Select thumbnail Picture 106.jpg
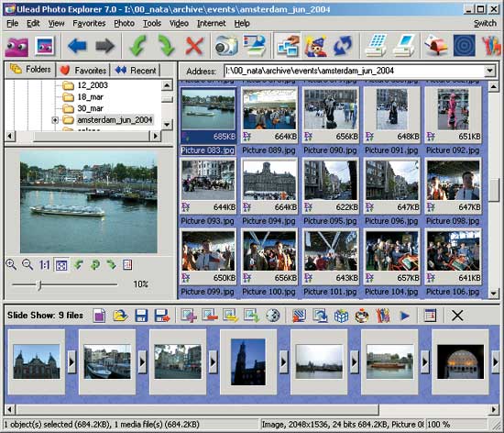 click(x=454, y=256)
